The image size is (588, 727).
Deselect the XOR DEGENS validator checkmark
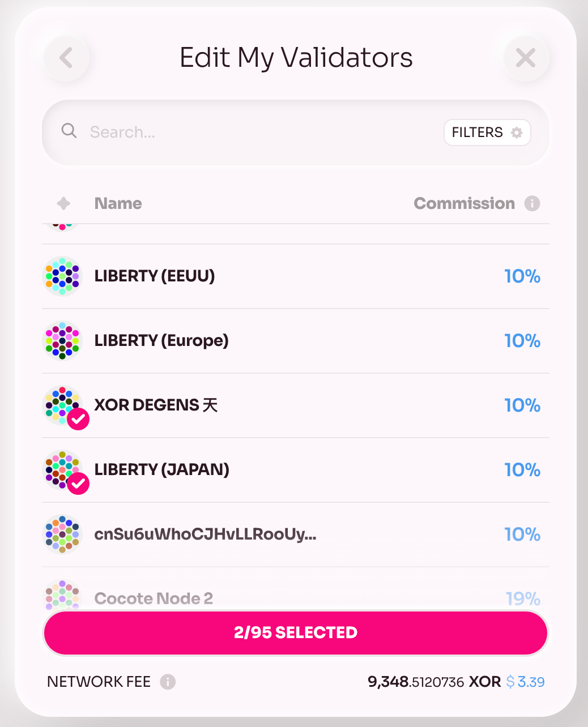(78, 419)
